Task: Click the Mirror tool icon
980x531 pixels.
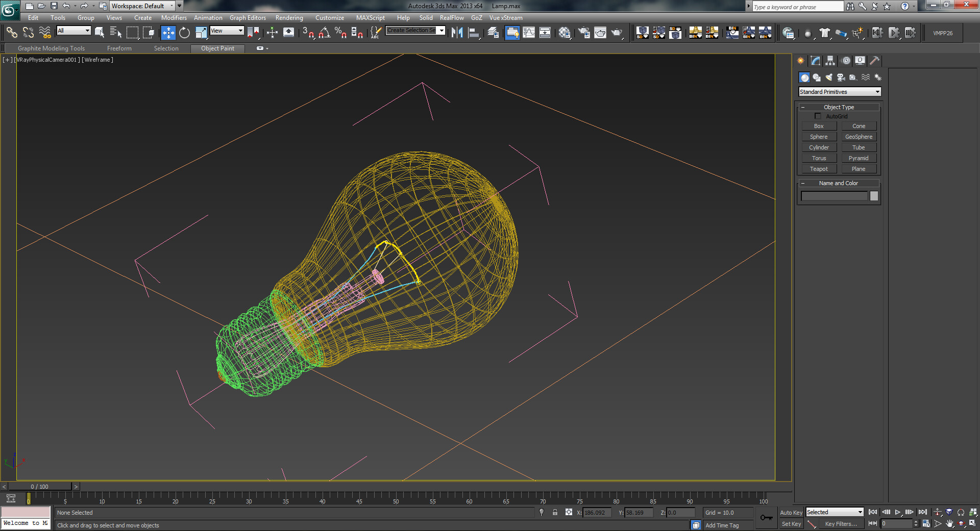Action: coord(457,33)
